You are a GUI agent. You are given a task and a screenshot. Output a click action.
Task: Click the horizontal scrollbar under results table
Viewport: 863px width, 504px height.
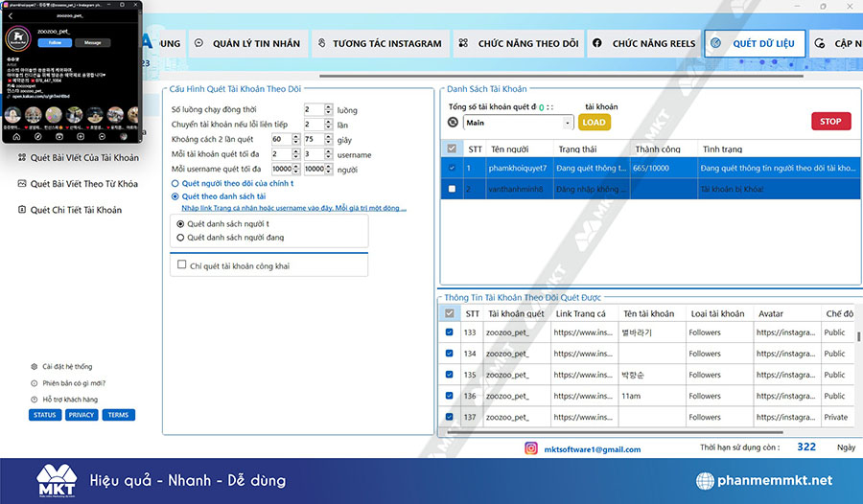click(x=646, y=432)
